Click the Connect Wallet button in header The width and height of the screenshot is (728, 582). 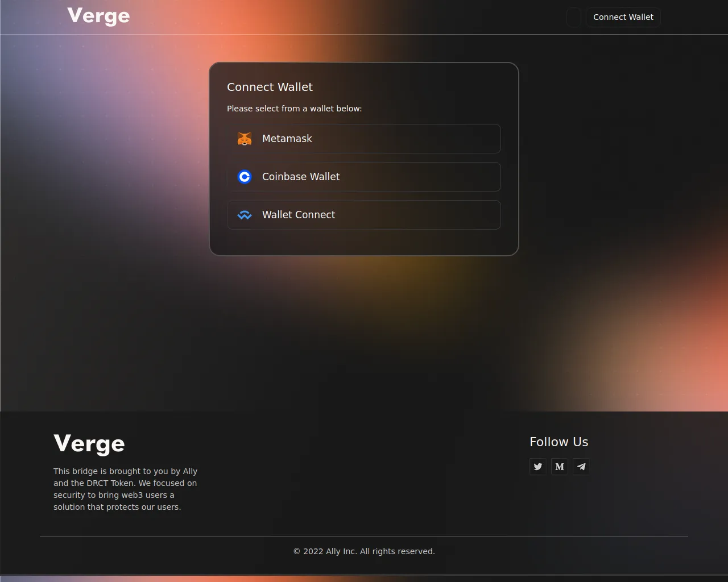pyautogui.click(x=623, y=17)
